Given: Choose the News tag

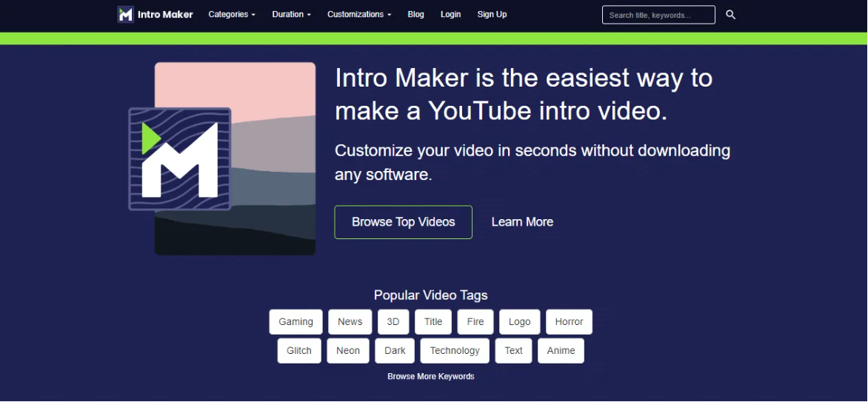Looking at the screenshot, I should [350, 322].
